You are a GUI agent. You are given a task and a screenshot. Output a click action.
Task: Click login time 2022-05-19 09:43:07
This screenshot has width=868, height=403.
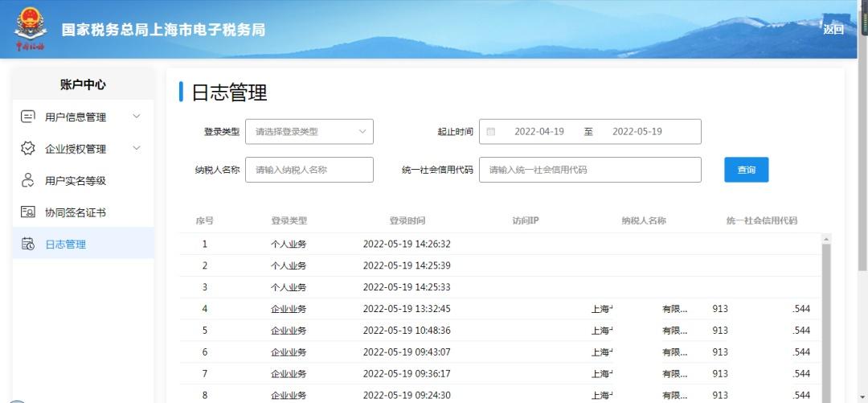(407, 352)
